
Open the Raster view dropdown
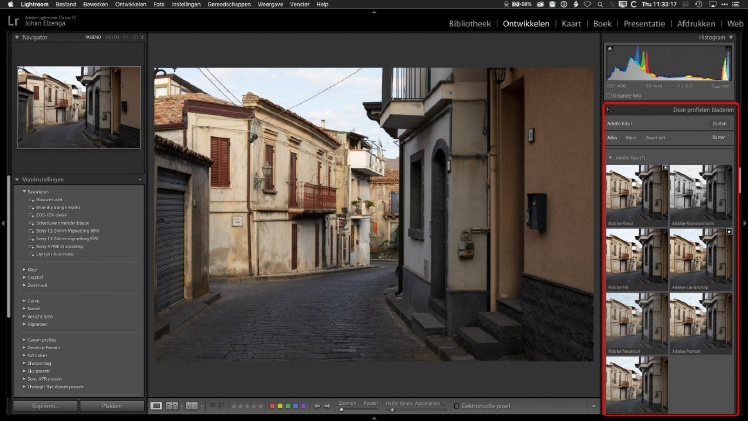[x=720, y=137]
